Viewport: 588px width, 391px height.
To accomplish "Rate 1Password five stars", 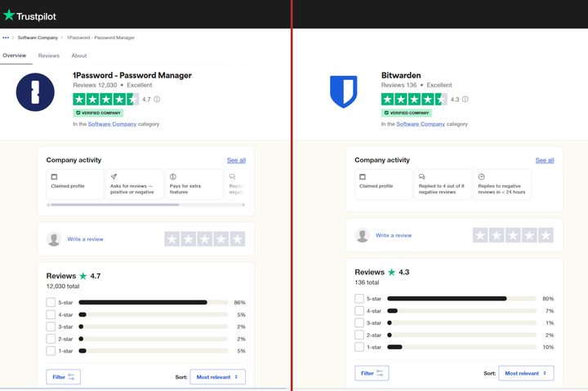I will point(238,239).
